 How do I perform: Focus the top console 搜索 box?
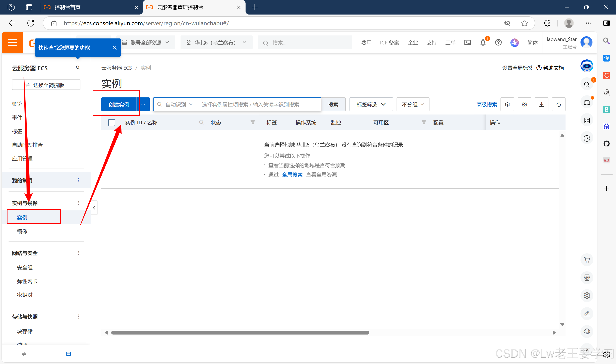coord(304,43)
